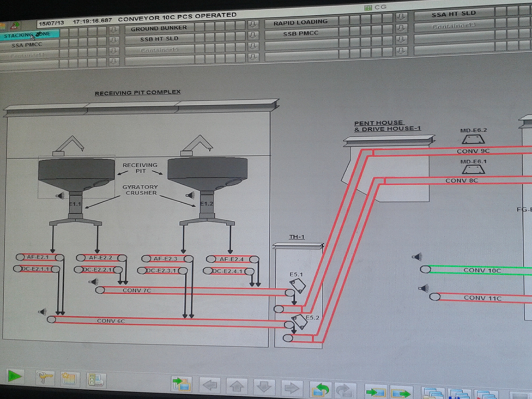Click the key icon in bottom toolbar
Image resolution: width=532 pixels, height=399 pixels.
[x=45, y=379]
